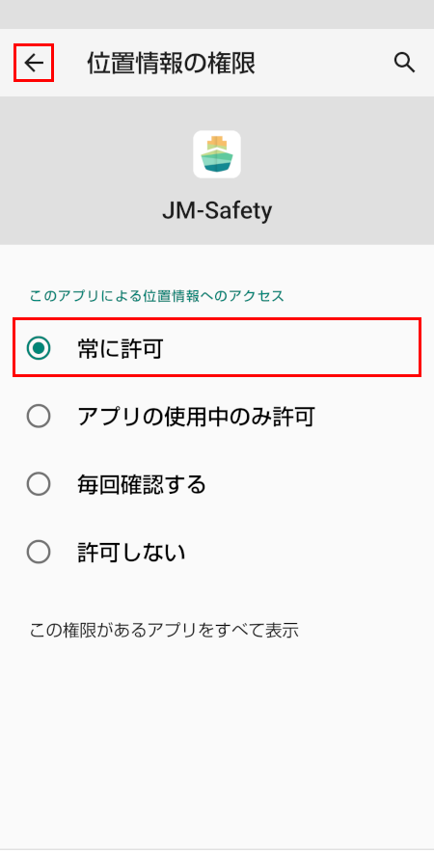Select the 許可しない radio button
The height and width of the screenshot is (868, 434).
39,552
